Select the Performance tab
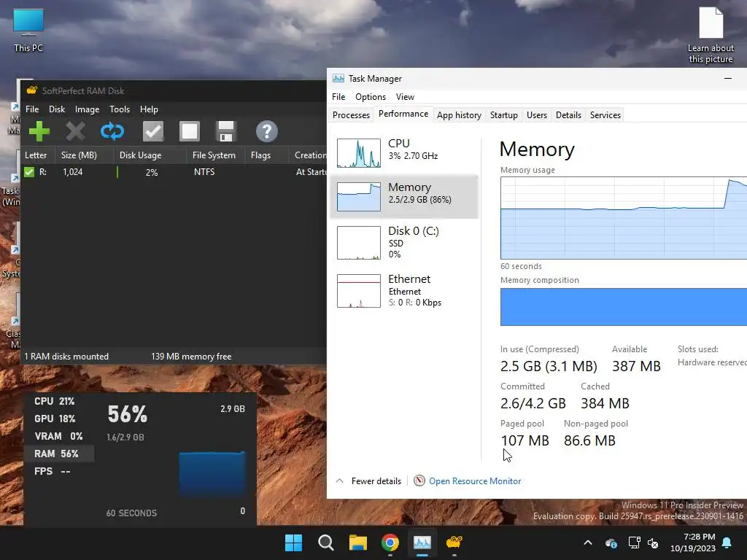The image size is (747, 560). tap(403, 114)
